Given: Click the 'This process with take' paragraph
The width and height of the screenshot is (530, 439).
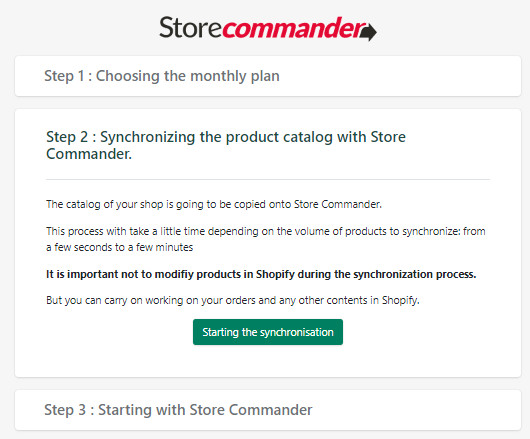Looking at the screenshot, I should pos(266,239).
